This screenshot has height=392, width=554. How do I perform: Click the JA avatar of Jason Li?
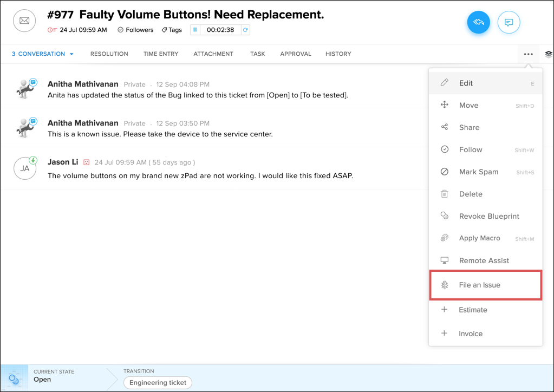tap(25, 168)
